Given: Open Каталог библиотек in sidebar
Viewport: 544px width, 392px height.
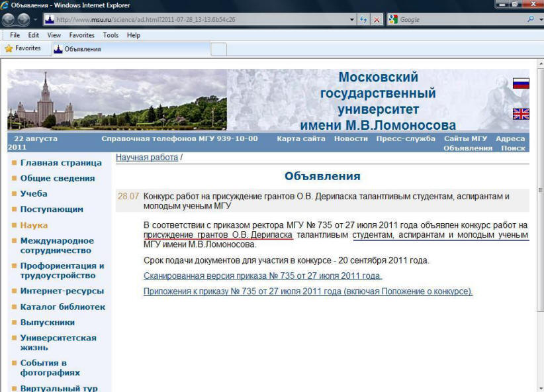Looking at the screenshot, I should (63, 307).
